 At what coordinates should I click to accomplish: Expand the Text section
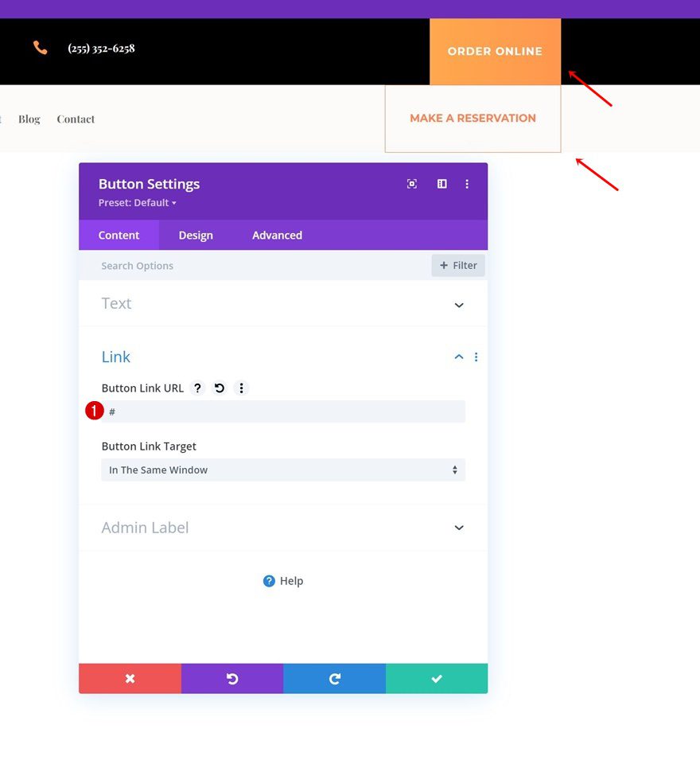click(458, 305)
